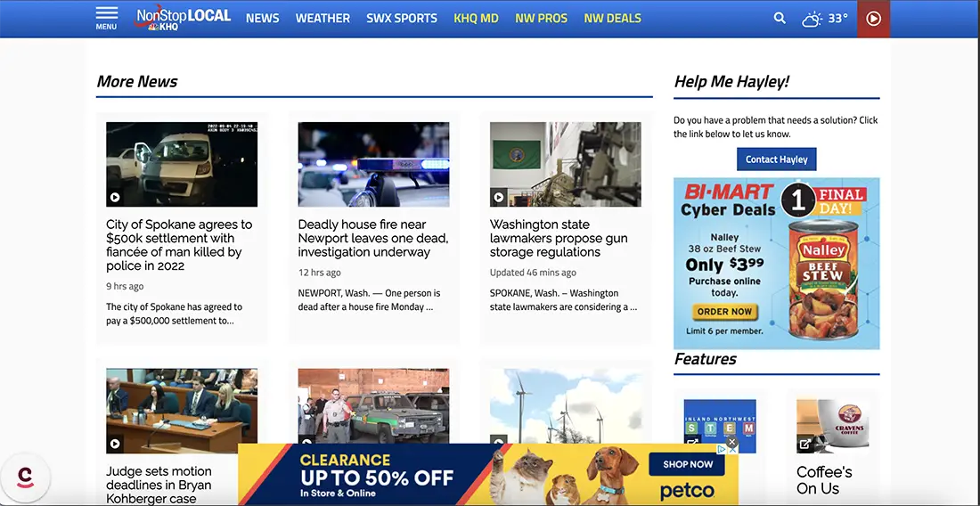Open the sheriff truck thumbnail
This screenshot has height=506, width=980.
(x=373, y=406)
